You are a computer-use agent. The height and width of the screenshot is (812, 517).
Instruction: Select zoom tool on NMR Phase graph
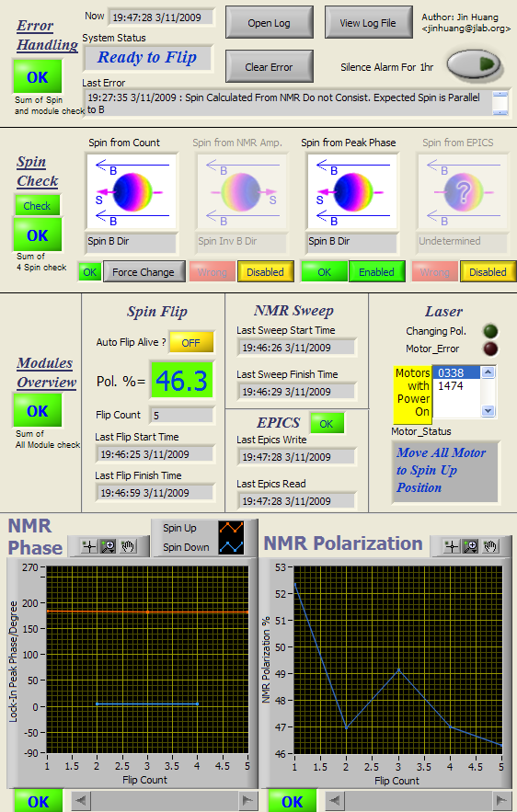(x=108, y=546)
